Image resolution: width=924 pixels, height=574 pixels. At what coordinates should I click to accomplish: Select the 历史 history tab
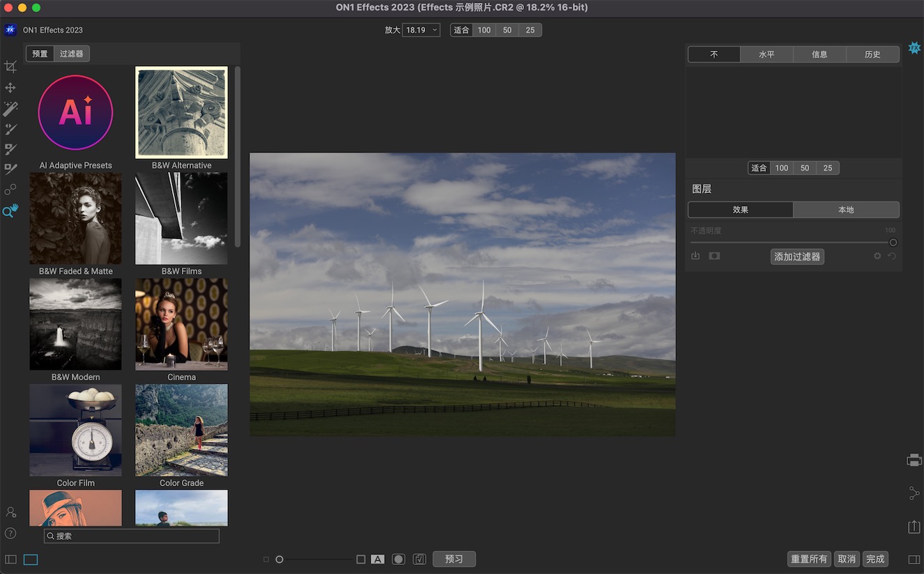(x=872, y=54)
